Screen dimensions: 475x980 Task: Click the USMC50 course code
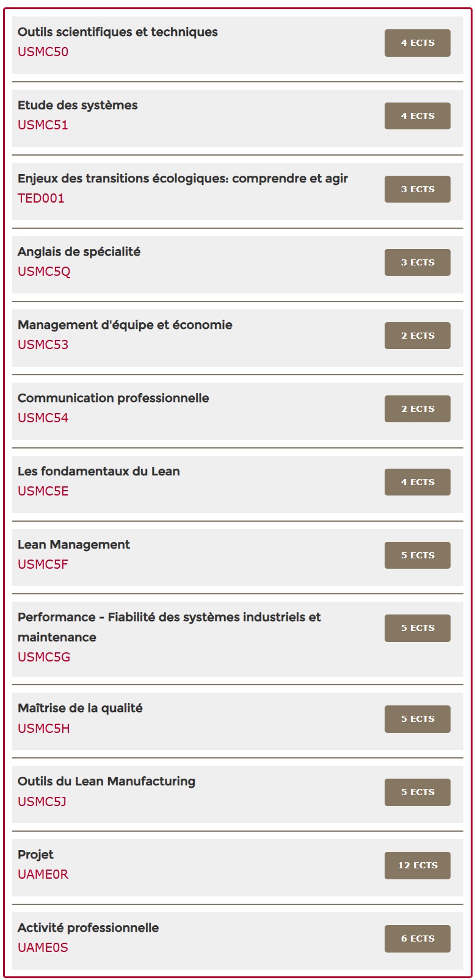tap(43, 52)
